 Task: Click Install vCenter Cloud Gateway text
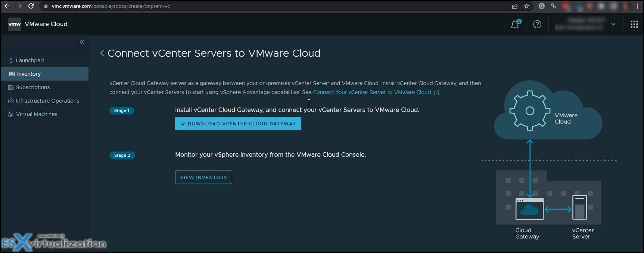[297, 110]
